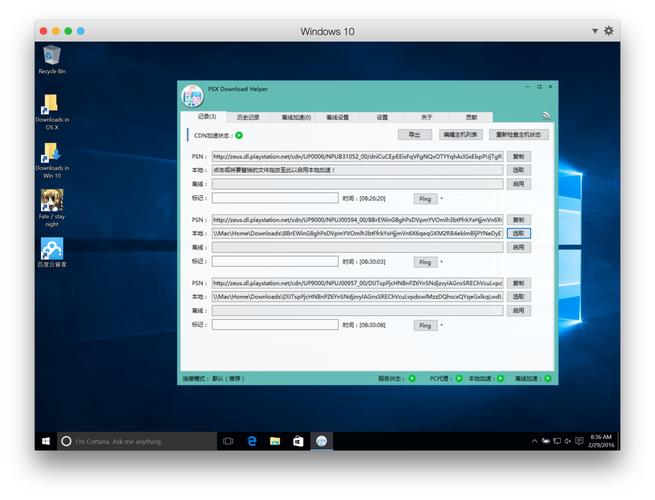This screenshot has height=500, width=655.
Task: Switch to the 历史记录 tab
Action: 248,117
